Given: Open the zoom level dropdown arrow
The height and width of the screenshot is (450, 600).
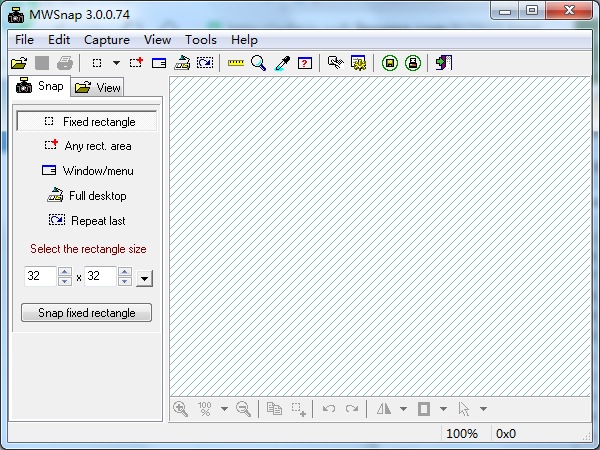Looking at the screenshot, I should (x=224, y=409).
